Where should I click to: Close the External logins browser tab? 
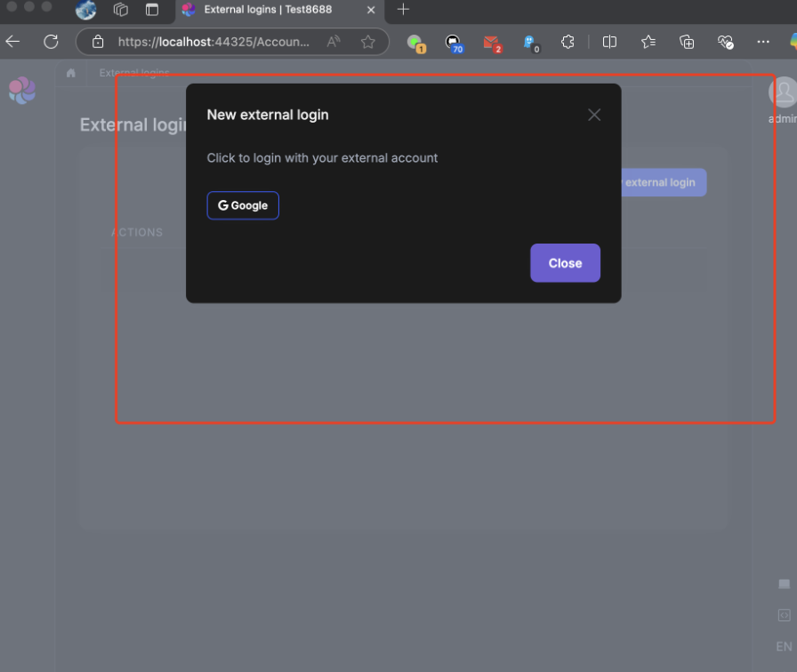point(372,10)
